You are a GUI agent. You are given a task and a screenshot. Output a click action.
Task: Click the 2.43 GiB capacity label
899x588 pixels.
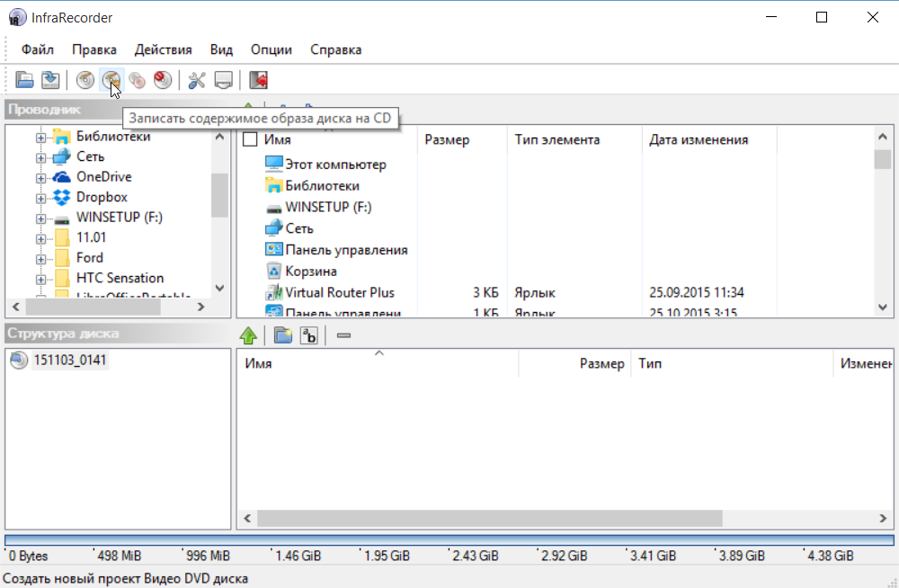(476, 556)
